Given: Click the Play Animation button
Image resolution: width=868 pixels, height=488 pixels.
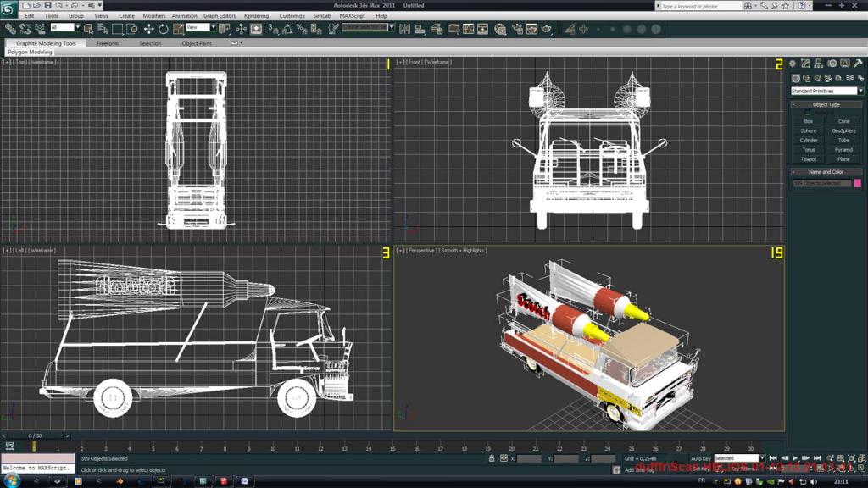Looking at the screenshot, I should pyautogui.click(x=795, y=458).
